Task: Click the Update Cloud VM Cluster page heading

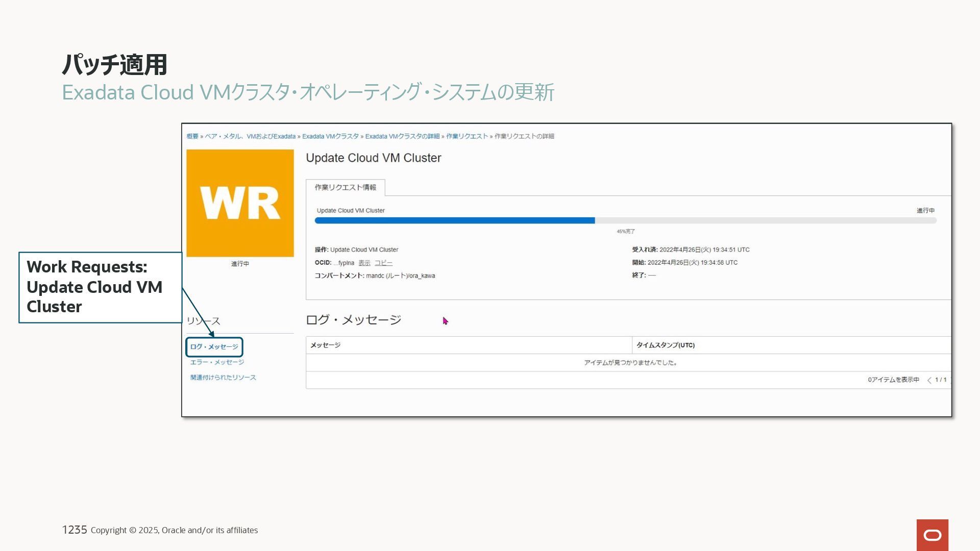Action: 373,158
